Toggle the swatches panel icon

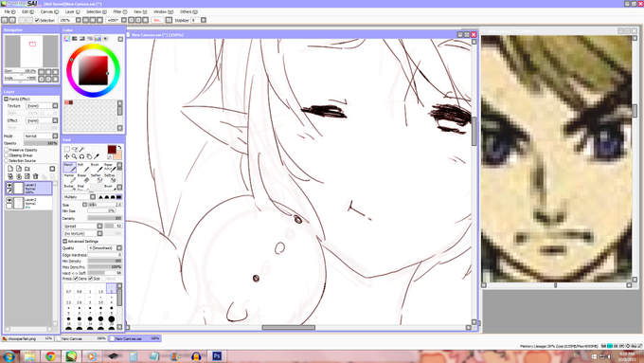pyautogui.click(x=98, y=38)
